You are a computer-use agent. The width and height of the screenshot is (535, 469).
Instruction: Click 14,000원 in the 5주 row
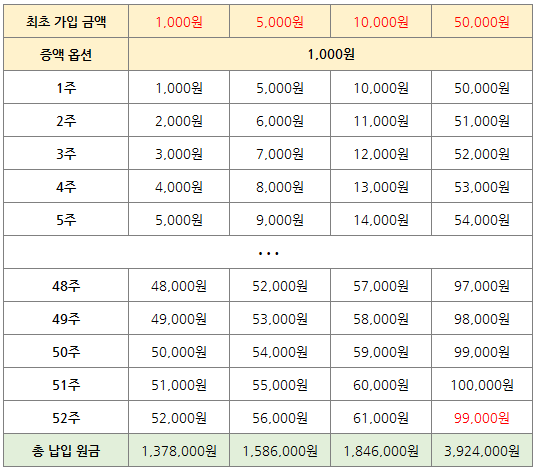click(x=381, y=219)
